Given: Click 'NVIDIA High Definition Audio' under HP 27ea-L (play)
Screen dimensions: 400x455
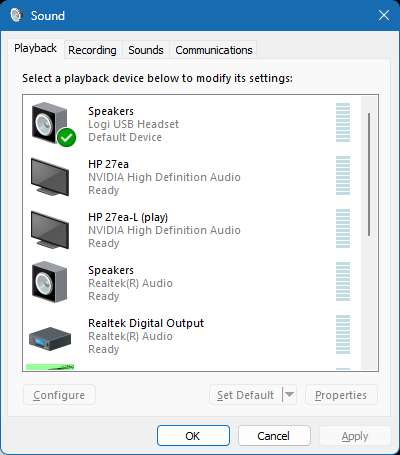Looking at the screenshot, I should click(x=164, y=230).
